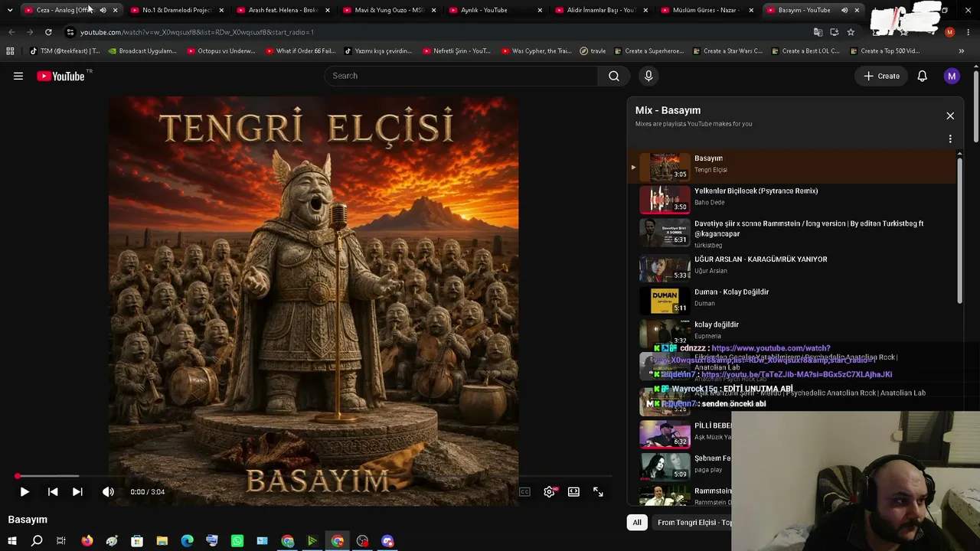Image resolution: width=980 pixels, height=551 pixels.
Task: Mute the Ceza - Analog tab audio
Action: pyautogui.click(x=103, y=10)
